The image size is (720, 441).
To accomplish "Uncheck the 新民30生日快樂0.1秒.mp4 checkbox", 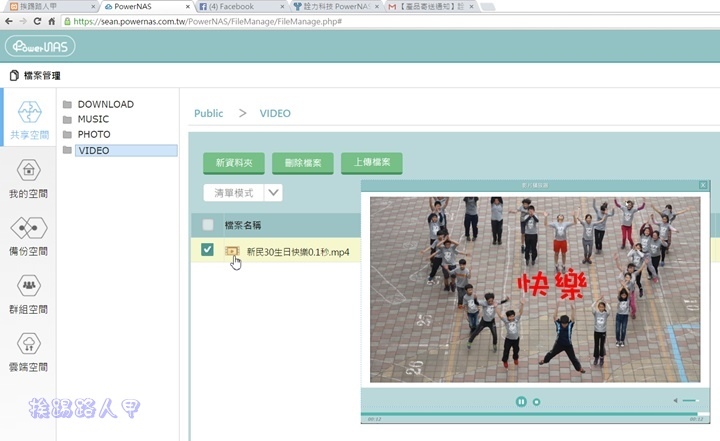I will click(207, 250).
